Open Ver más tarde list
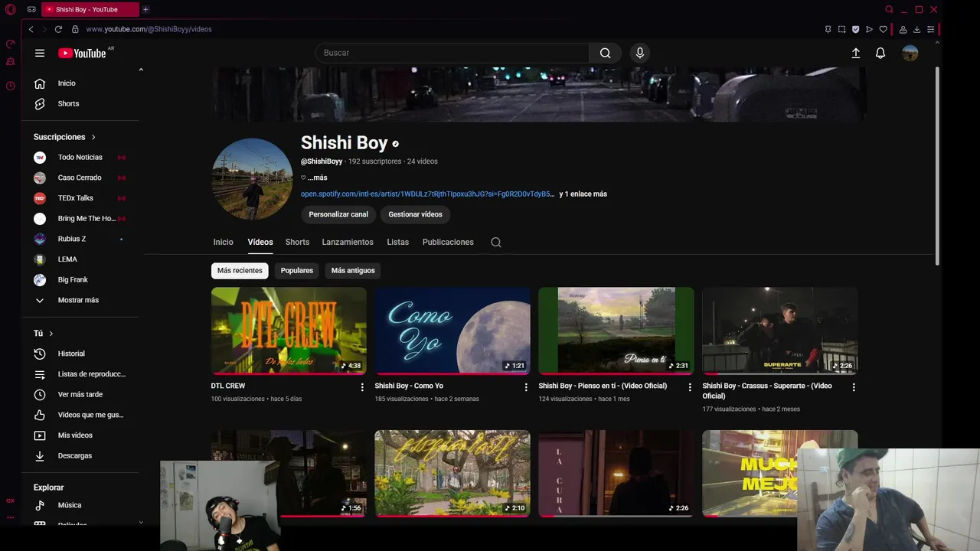Viewport: 980px width, 551px height. point(80,395)
